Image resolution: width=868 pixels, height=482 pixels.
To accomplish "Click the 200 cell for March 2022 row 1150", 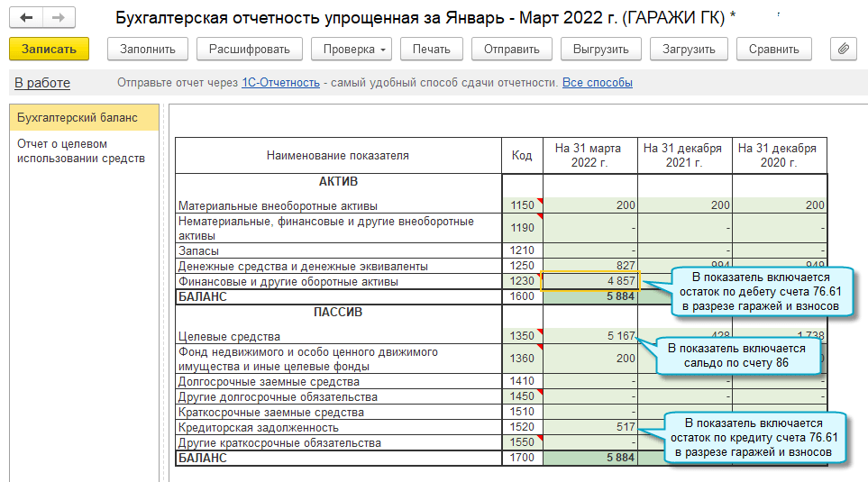I will coord(590,205).
